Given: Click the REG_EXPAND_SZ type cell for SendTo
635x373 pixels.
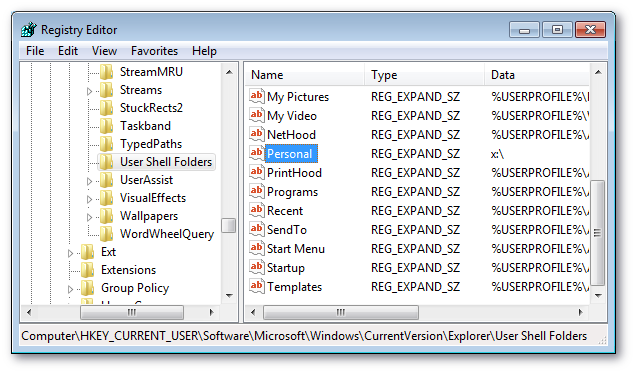Looking at the screenshot, I should pos(416,230).
